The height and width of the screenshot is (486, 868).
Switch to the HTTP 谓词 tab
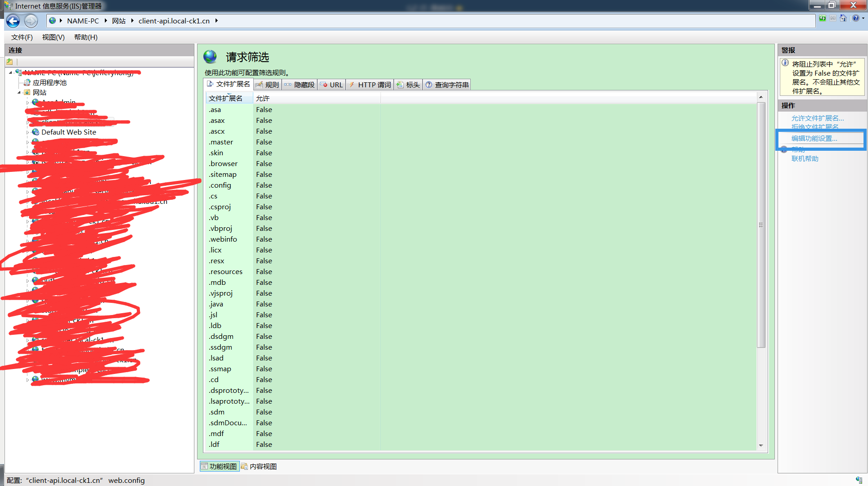370,85
